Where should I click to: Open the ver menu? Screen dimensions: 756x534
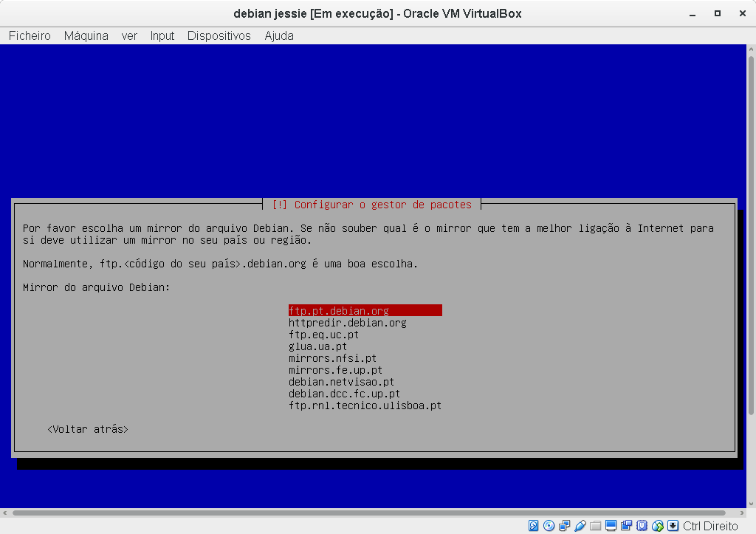click(x=129, y=35)
